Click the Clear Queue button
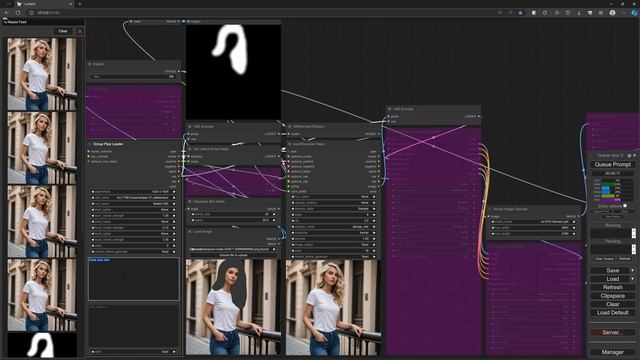 604,259
